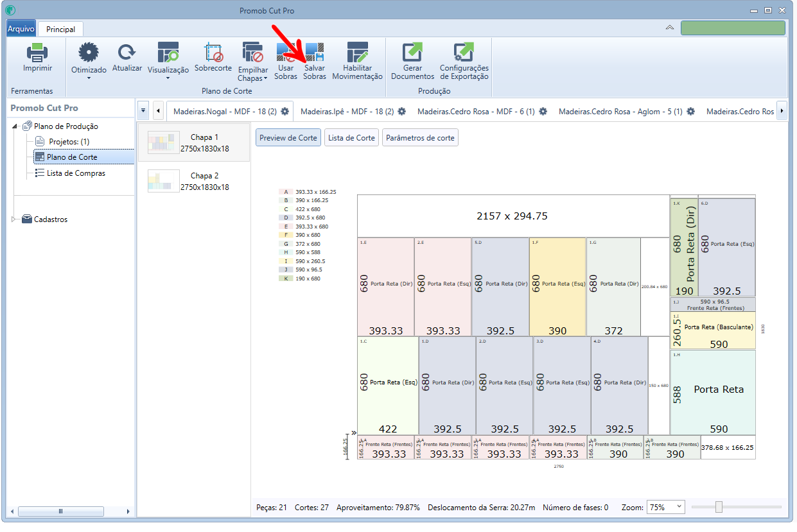Click the Imprimir printer icon

coord(37,53)
